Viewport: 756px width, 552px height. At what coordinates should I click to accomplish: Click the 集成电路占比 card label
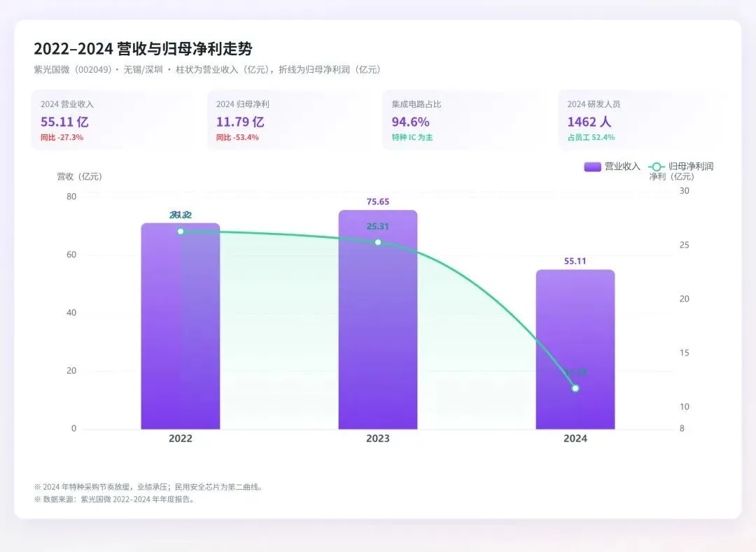(x=416, y=104)
